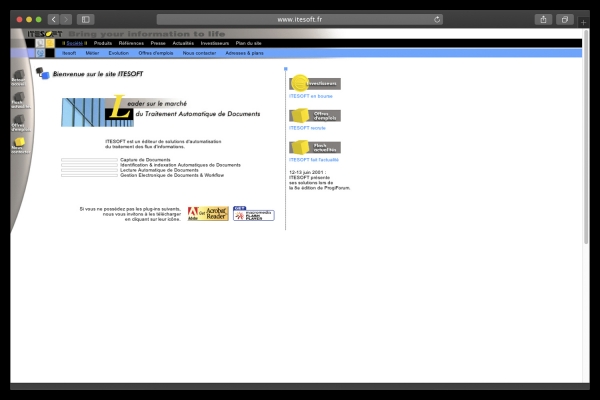Click the Offres d'emplois cube icon
The width and height of the screenshot is (600, 400).
click(x=299, y=115)
